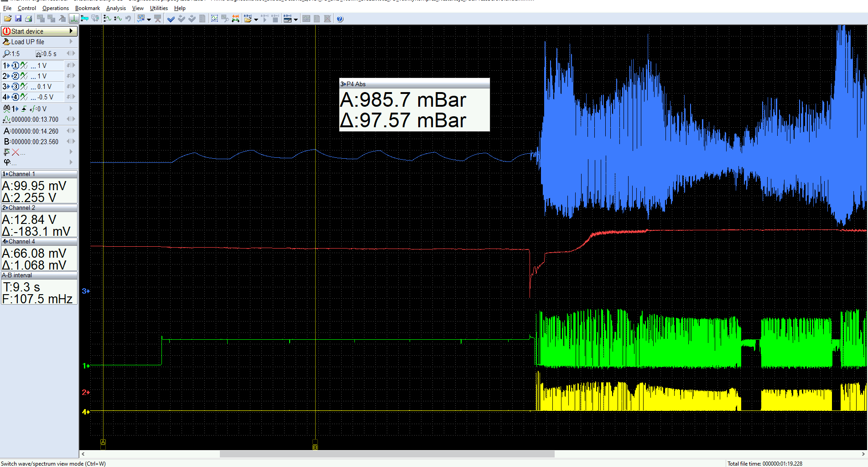Click the measurement caliper icon with red X
The height and width of the screenshot is (467, 868).
click(x=11, y=152)
